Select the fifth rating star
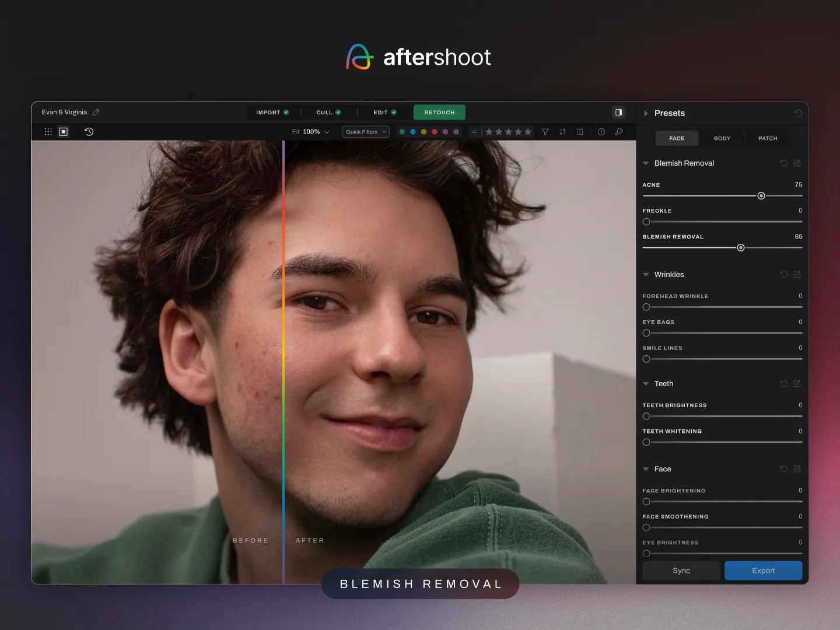Image resolution: width=840 pixels, height=630 pixels. coord(527,132)
